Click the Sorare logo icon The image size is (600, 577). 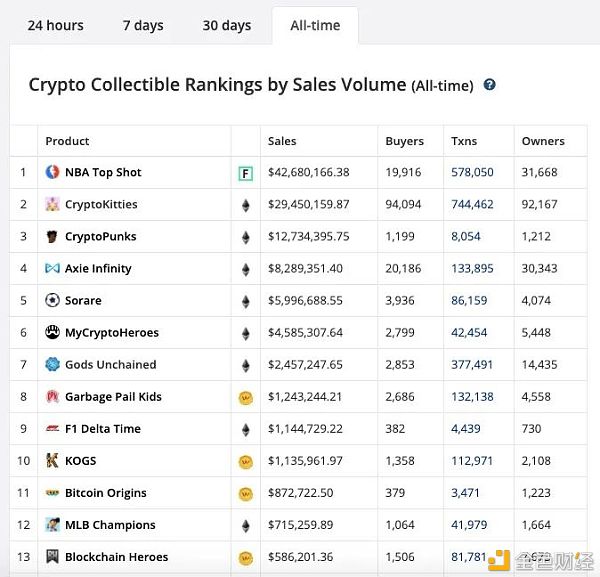53,301
